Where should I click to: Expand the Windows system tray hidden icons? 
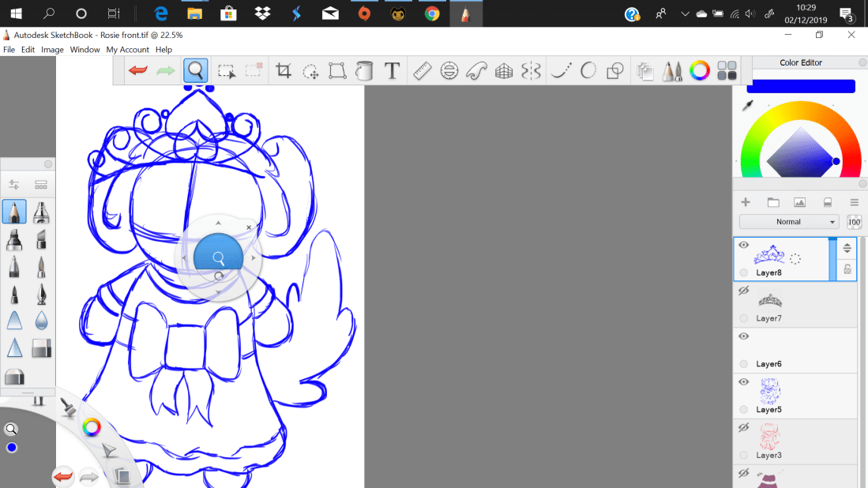pos(684,13)
